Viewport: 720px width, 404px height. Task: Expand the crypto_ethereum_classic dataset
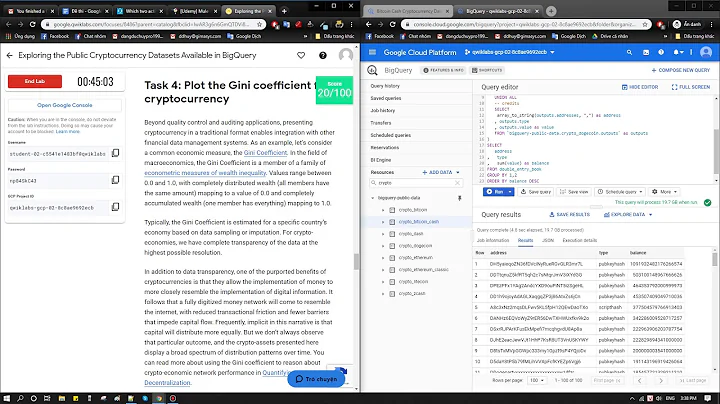coord(383,269)
